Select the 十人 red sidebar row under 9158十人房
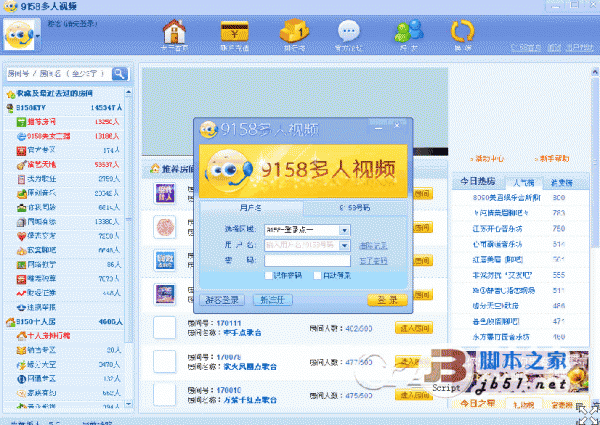This screenshot has height=425, width=600. 64,336
